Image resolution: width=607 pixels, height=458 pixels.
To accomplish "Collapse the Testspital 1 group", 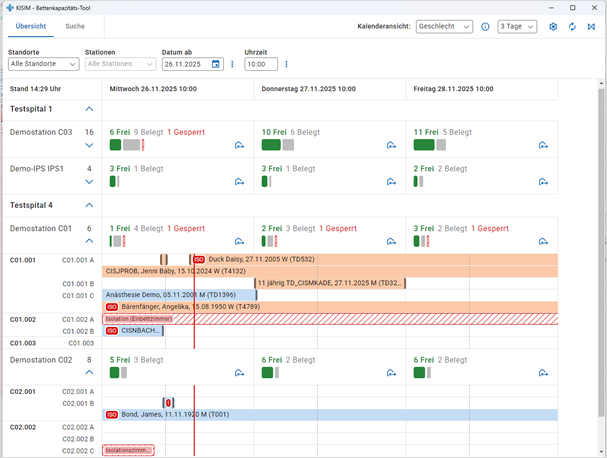I will click(x=89, y=108).
